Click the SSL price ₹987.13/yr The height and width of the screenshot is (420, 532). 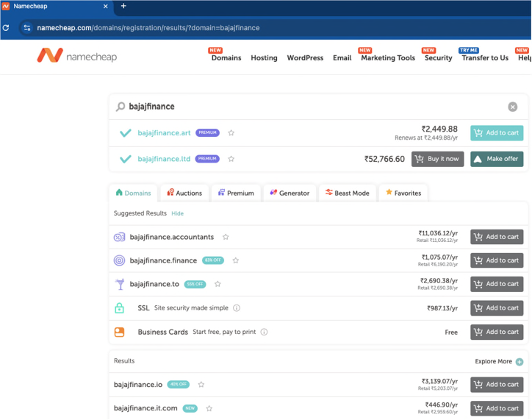pyautogui.click(x=442, y=308)
